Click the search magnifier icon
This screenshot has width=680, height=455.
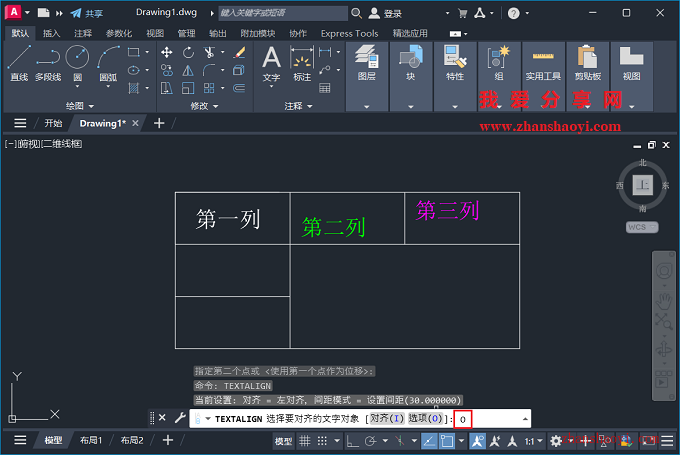[x=356, y=13]
